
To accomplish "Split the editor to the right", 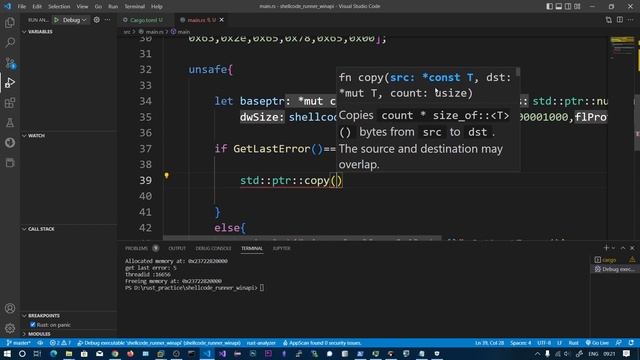I will (620, 20).
